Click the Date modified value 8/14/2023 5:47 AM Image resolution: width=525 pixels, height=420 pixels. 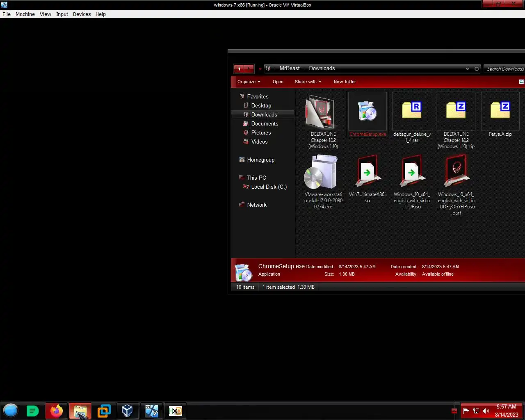click(x=357, y=267)
